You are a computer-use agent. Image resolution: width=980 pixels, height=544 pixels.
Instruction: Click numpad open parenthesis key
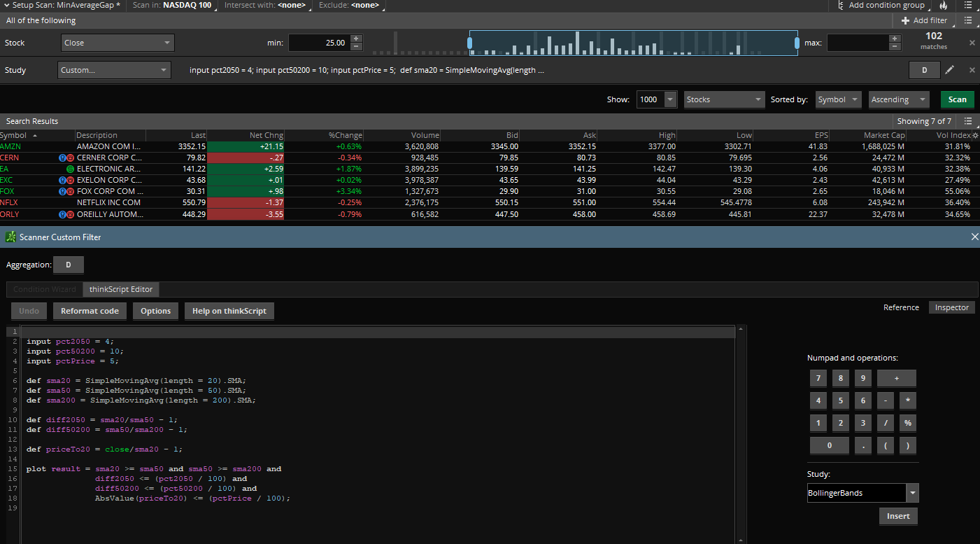(x=886, y=446)
